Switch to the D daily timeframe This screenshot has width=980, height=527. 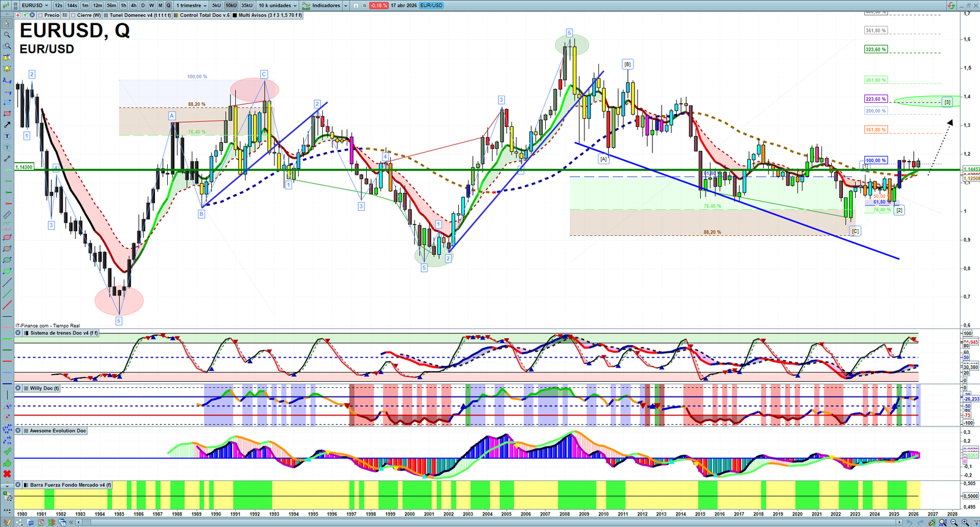[143, 6]
